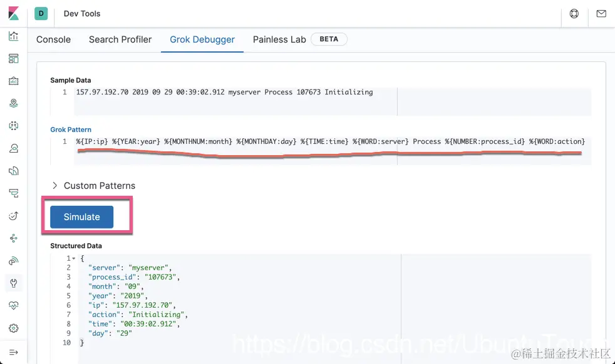The image size is (615, 364).
Task: Click %{IP:ip} in the Grok pattern
Action: [x=92, y=141]
